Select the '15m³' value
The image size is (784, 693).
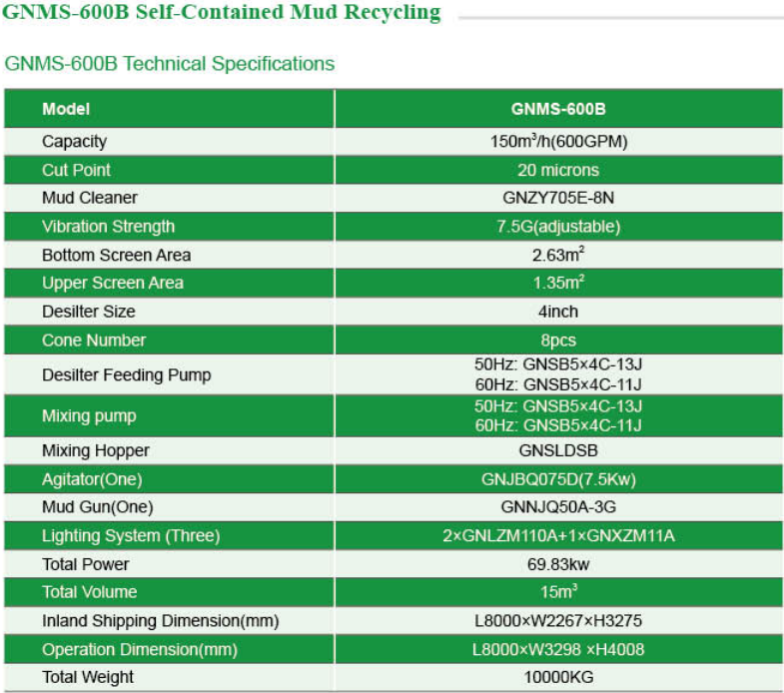tap(558, 591)
